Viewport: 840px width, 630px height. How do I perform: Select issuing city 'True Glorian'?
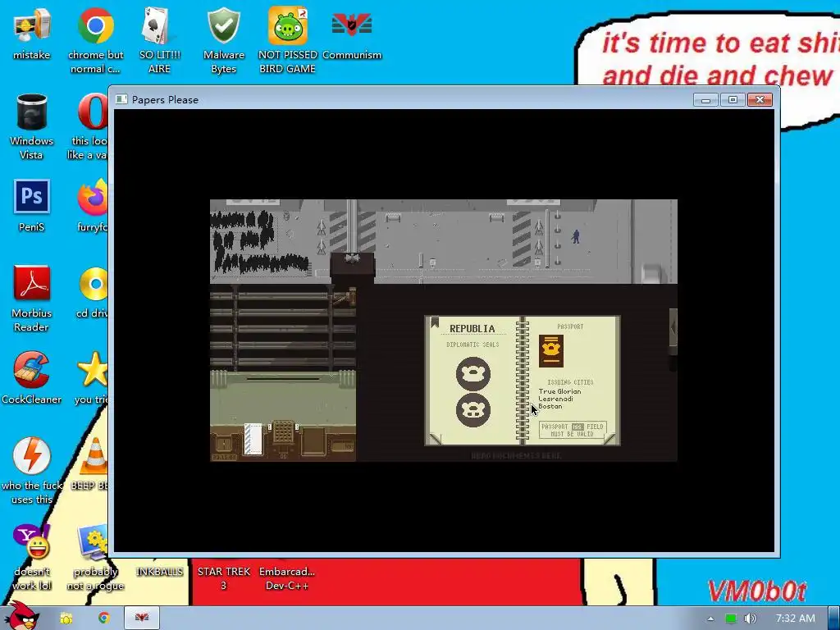tap(559, 391)
